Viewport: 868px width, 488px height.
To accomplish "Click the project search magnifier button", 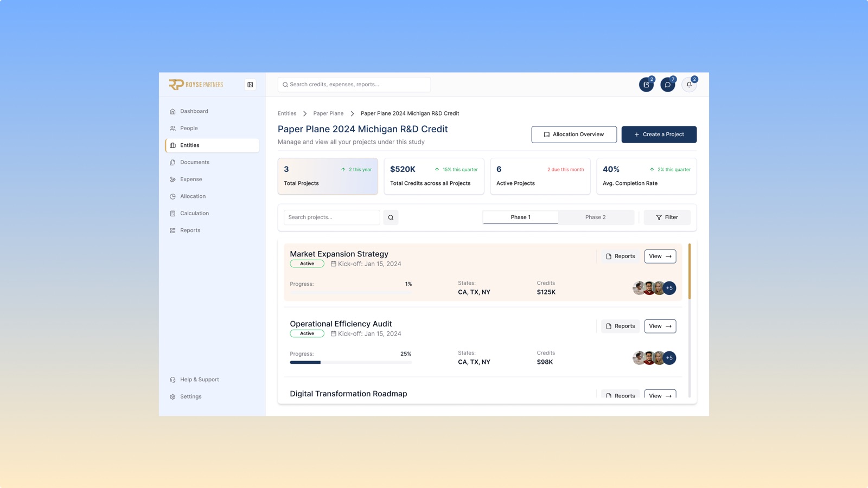I will [x=391, y=217].
